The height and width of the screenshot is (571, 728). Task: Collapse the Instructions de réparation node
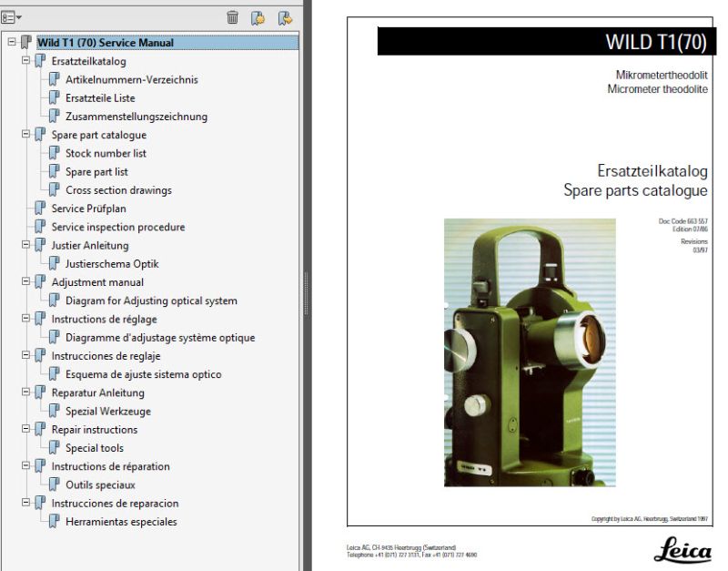tap(26, 465)
